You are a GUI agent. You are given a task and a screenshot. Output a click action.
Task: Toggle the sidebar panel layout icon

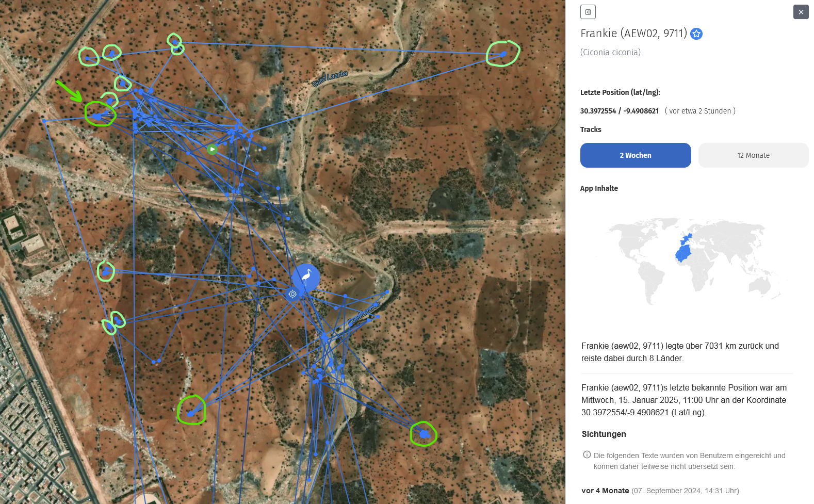(x=588, y=12)
